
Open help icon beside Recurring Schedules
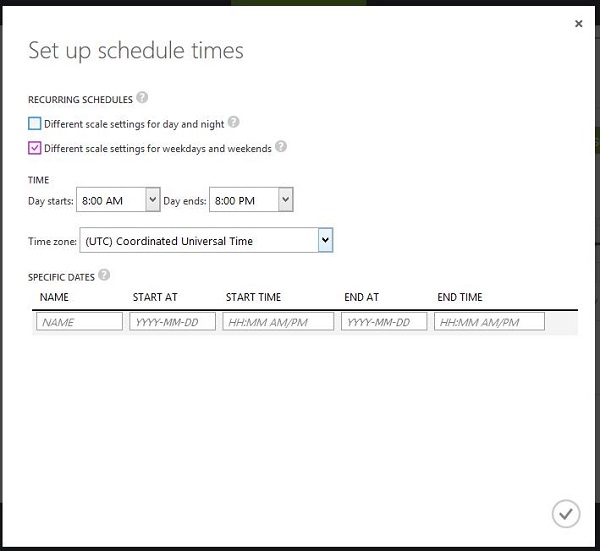[142, 98]
